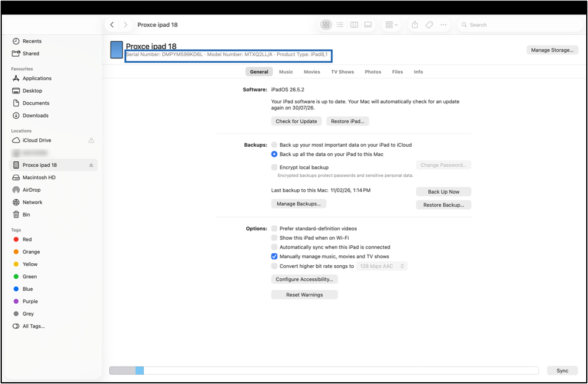Click Manage Storage button
This screenshot has height=384, width=588.
pos(552,50)
